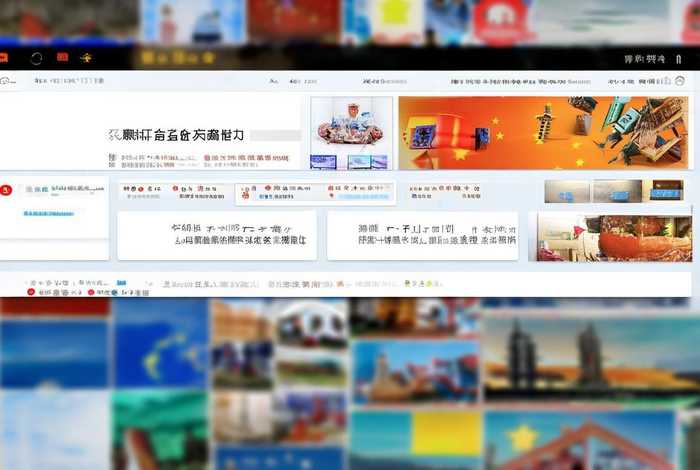This screenshot has height=470, width=700.
Task: Open the yellow text logo in black bar
Action: 178,58
